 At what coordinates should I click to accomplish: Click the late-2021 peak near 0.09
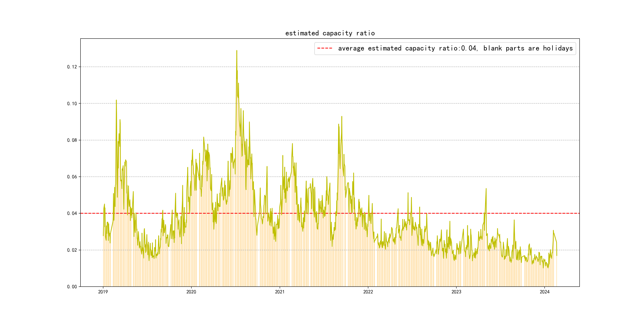[341, 117]
